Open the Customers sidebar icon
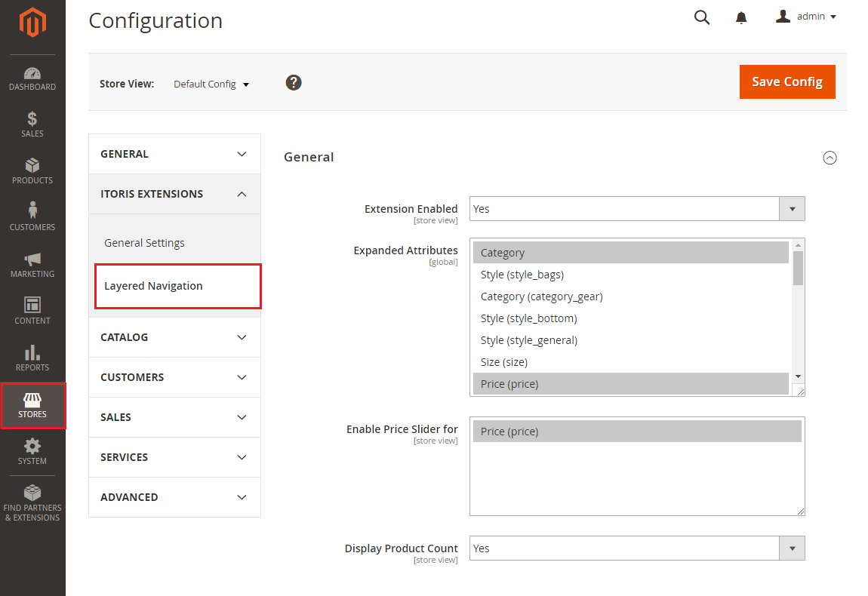 point(32,218)
